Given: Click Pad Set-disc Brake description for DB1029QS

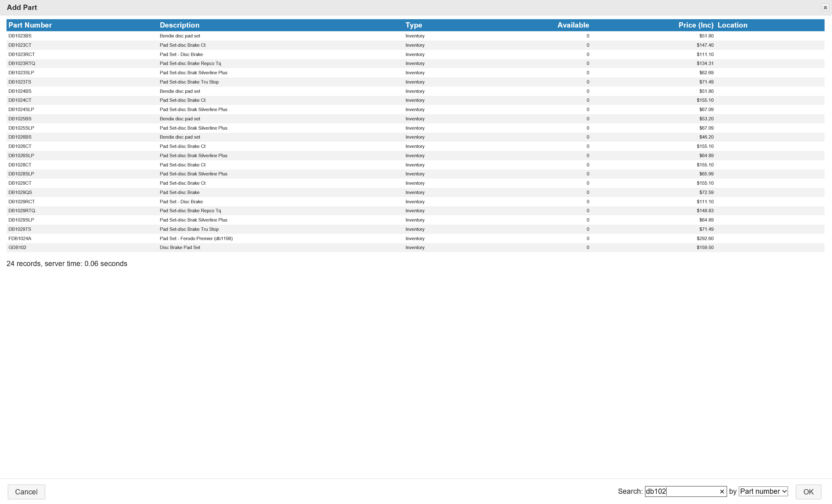Looking at the screenshot, I should [180, 192].
